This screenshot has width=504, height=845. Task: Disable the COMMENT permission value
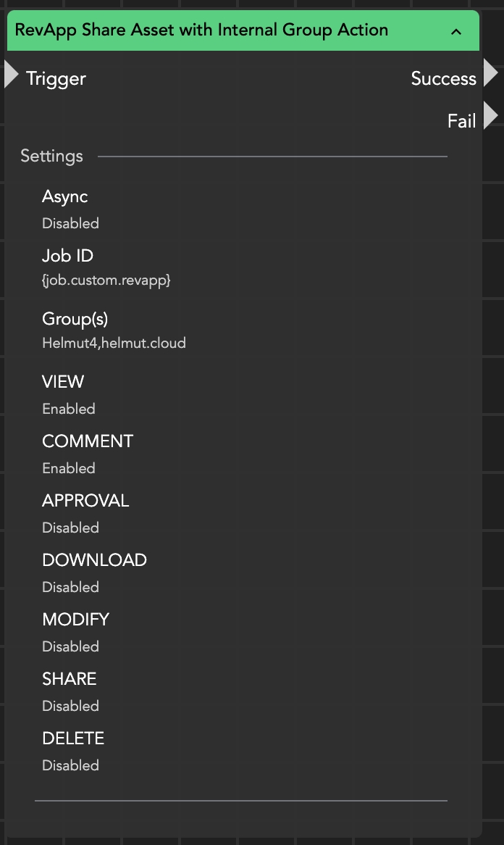pos(69,468)
